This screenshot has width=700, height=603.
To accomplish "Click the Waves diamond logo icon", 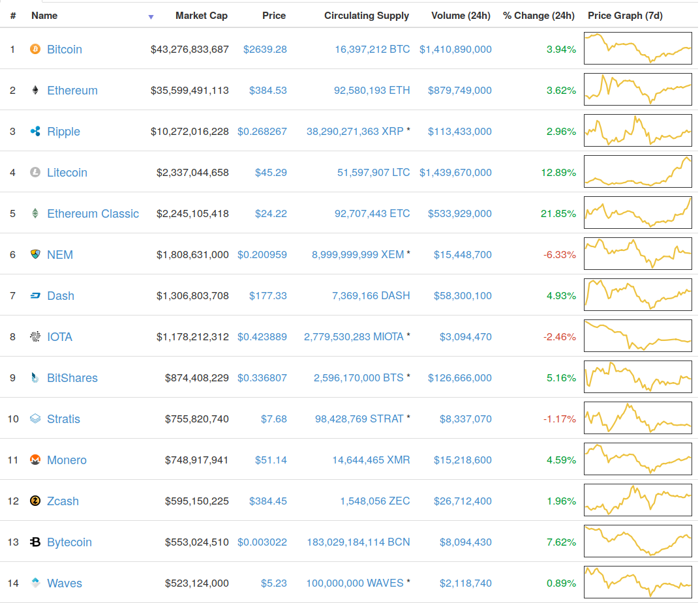I will point(35,582).
